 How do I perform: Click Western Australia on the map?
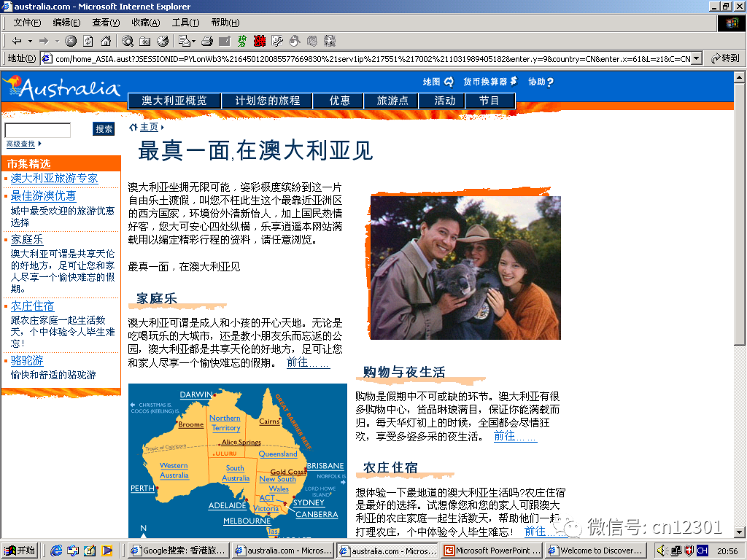(174, 470)
